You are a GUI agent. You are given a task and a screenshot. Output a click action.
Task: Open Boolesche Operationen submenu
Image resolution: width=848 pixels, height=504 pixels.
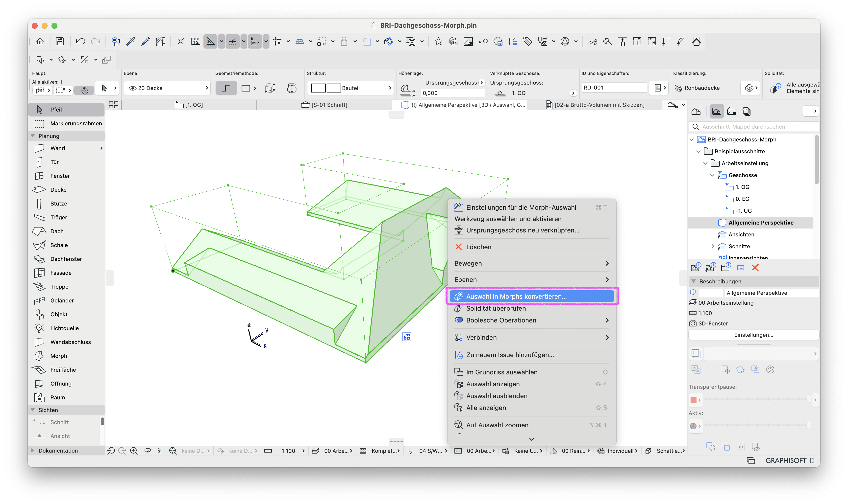[x=532, y=320]
